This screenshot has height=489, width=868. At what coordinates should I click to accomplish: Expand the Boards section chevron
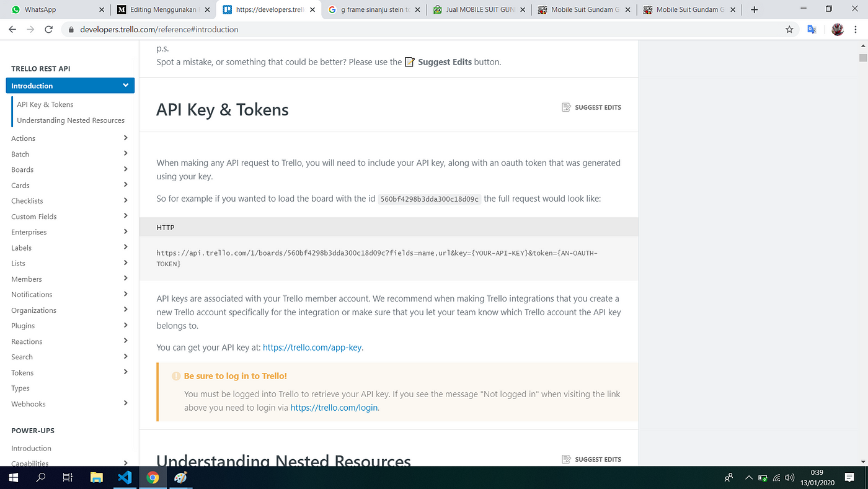126,169
